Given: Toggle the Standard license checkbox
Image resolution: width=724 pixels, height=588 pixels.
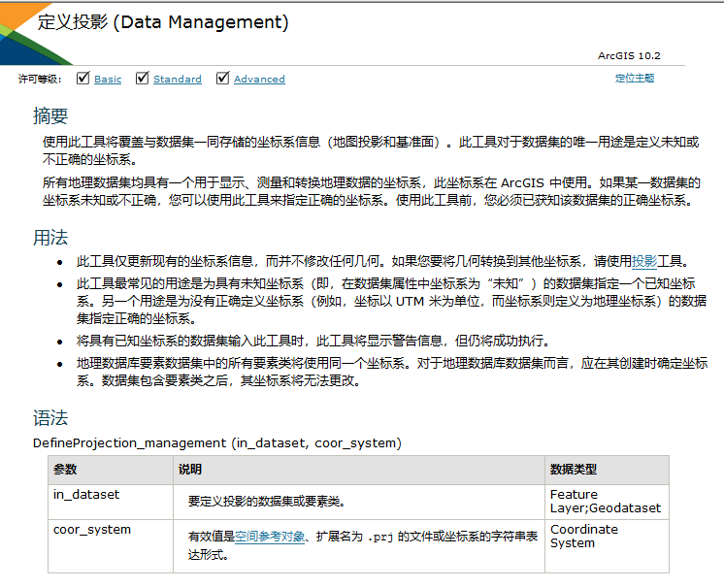Looking at the screenshot, I should point(142,78).
